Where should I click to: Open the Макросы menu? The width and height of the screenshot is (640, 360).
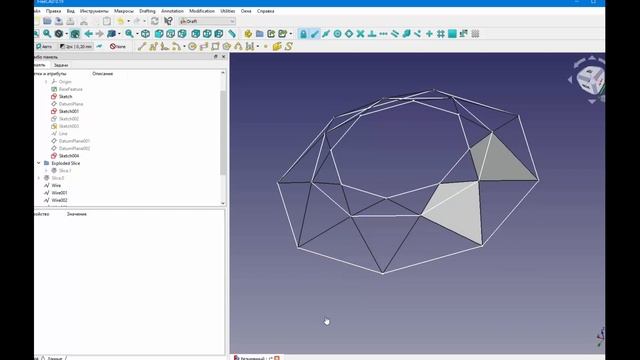coord(124,11)
